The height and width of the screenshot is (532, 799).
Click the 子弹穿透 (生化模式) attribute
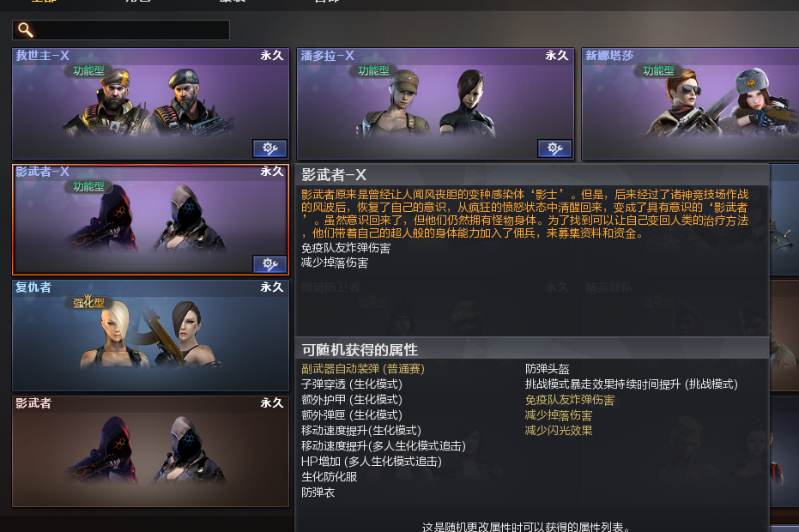click(x=352, y=384)
